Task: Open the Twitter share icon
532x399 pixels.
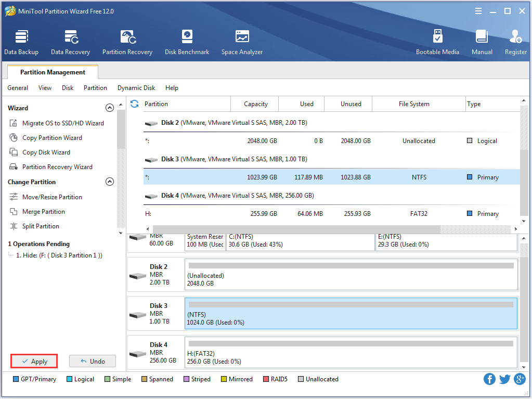Action: [504, 379]
